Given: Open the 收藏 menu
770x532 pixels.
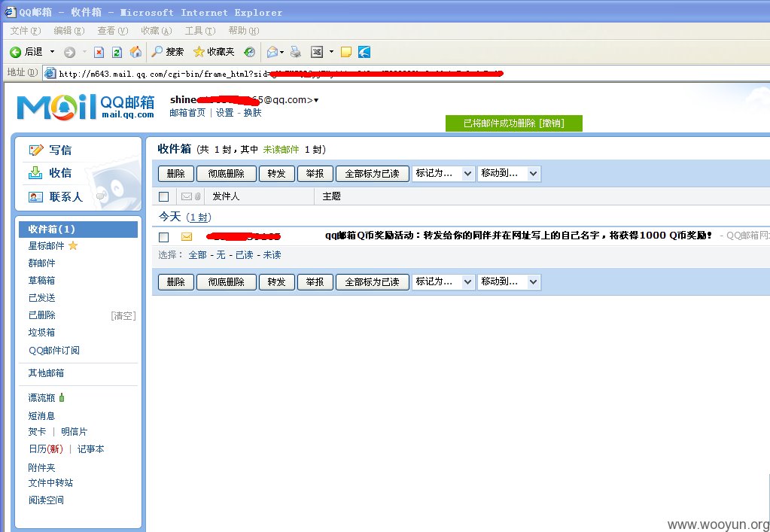Looking at the screenshot, I should (156, 30).
